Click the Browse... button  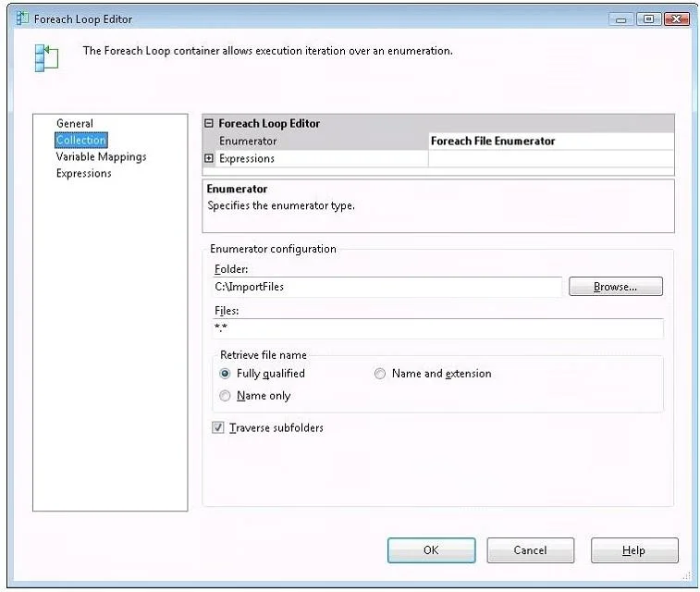point(616,287)
